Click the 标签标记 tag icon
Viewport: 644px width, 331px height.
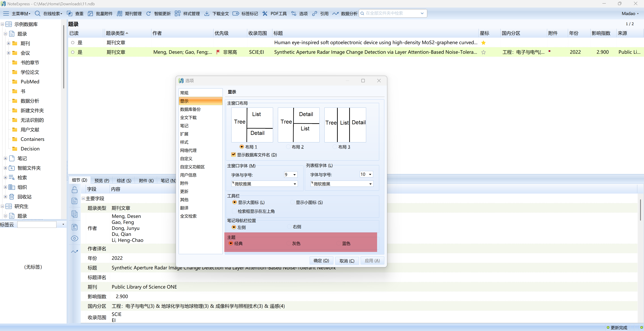(x=236, y=14)
